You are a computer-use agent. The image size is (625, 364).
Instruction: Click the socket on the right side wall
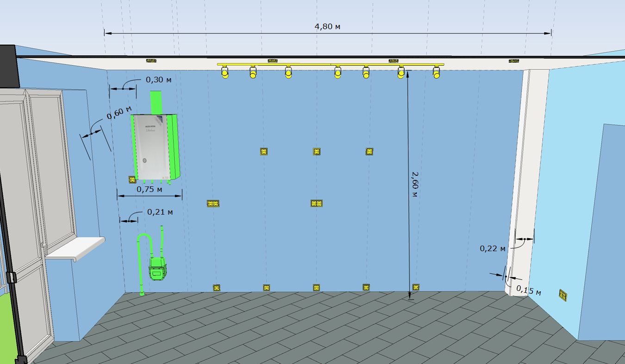click(563, 295)
